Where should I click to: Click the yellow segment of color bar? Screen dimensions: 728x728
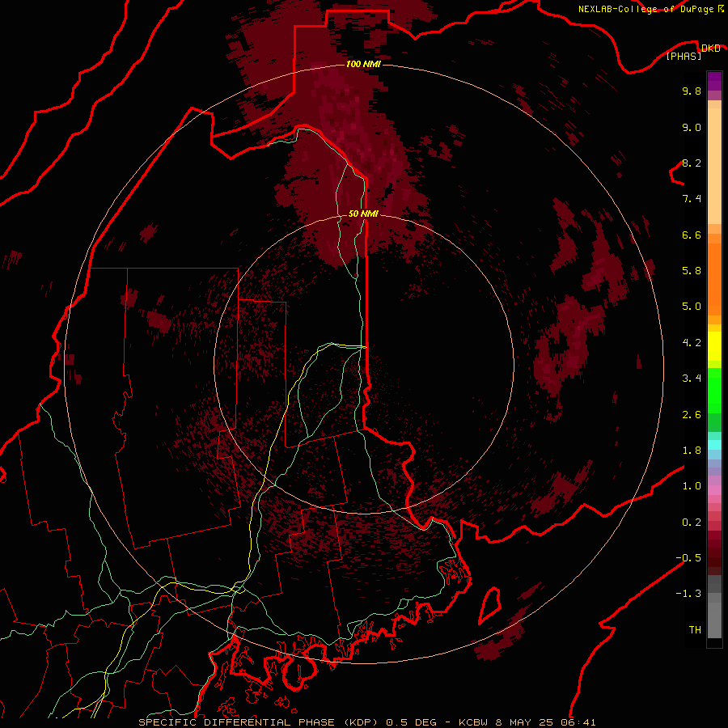pos(714,346)
